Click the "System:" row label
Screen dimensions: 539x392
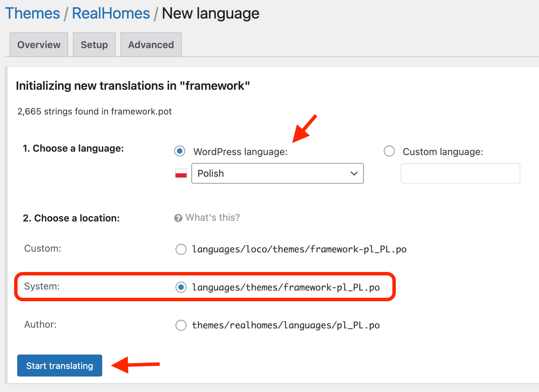(x=42, y=286)
